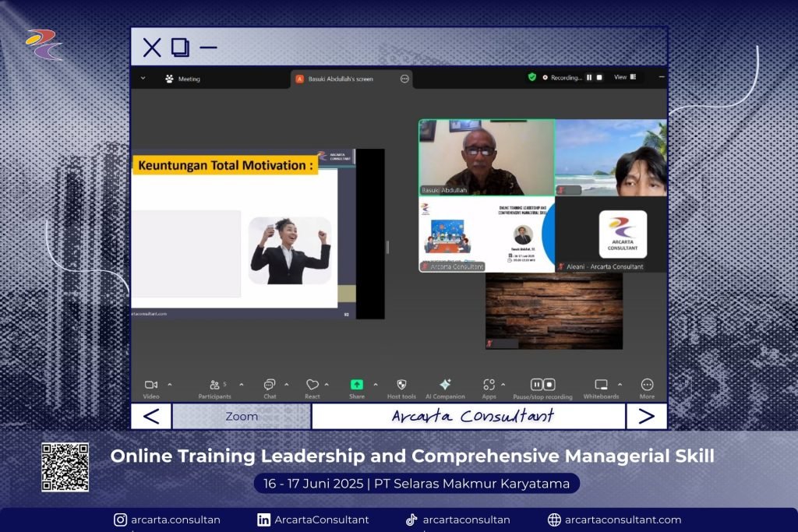Select Basuki Abdullah's video thumbnail
This screenshot has height=532, width=798.
coord(486,157)
